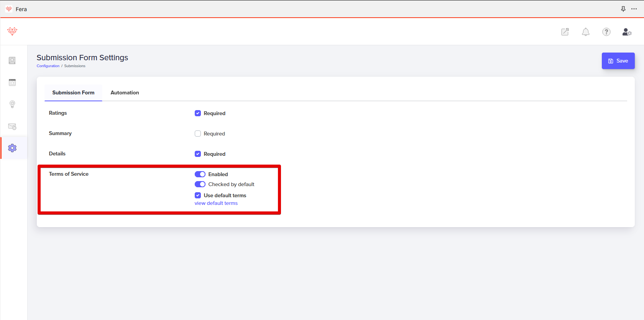
Task: Click the Submission Form Settings heading
Action: [82, 58]
